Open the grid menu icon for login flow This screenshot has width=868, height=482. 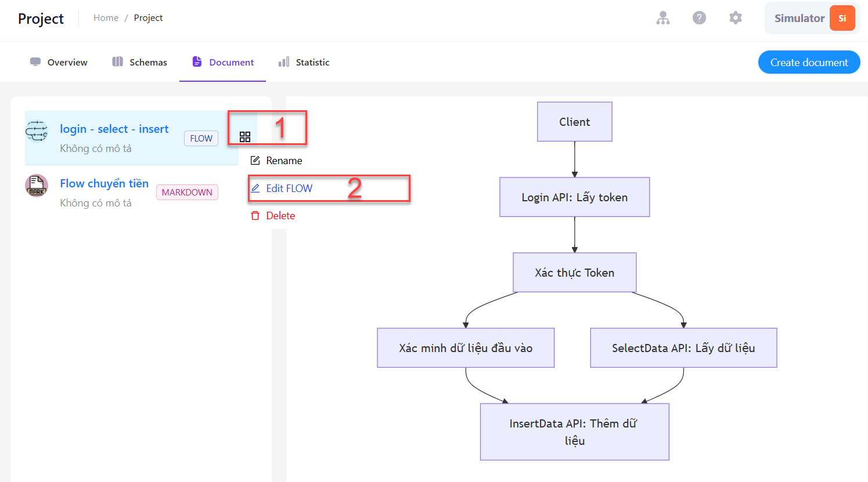coord(245,137)
